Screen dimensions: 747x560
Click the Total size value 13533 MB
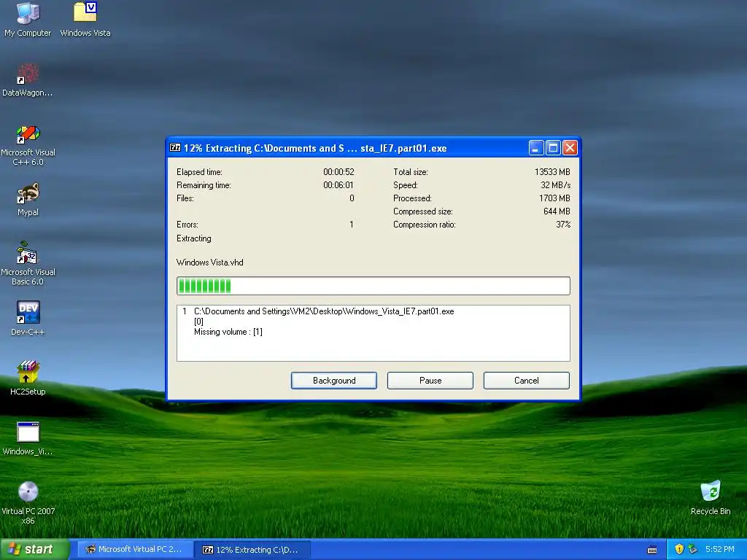click(x=552, y=172)
